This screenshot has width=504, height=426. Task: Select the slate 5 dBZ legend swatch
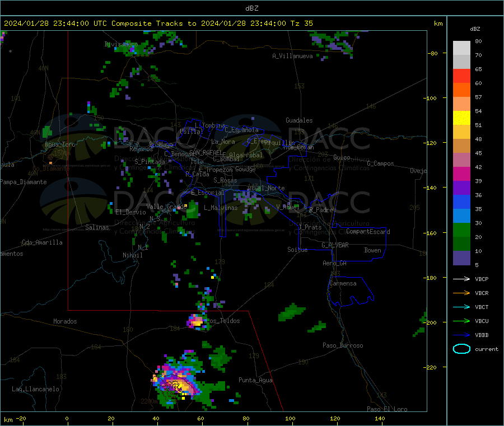461,258
